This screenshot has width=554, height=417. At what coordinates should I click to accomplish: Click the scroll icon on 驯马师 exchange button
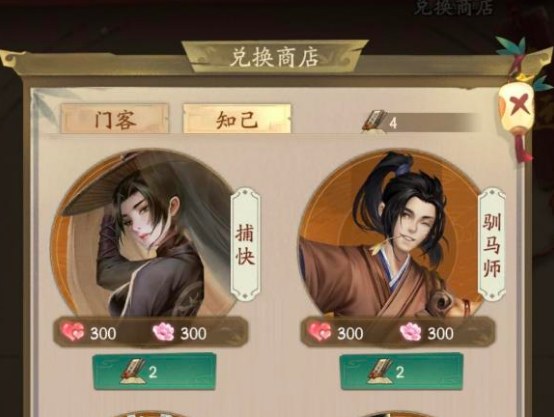pyautogui.click(x=380, y=371)
